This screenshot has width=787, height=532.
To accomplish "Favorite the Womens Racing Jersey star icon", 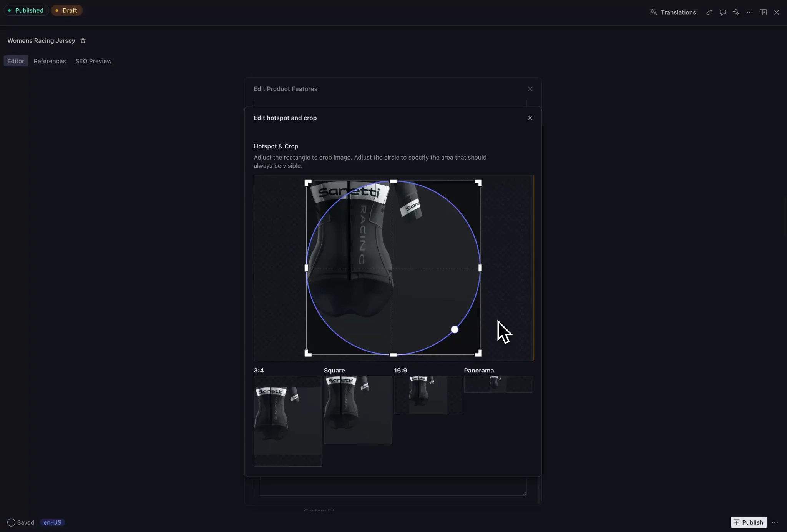I will [83, 40].
